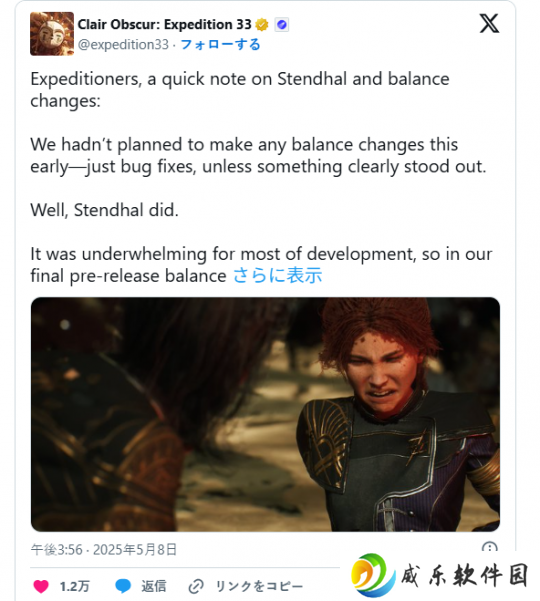
Task: Click the info circle icon
Action: (489, 547)
